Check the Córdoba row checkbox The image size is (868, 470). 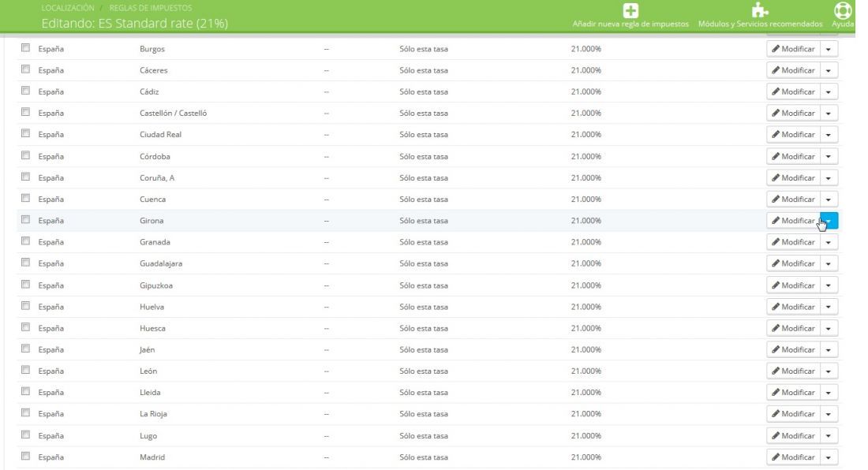pos(25,155)
